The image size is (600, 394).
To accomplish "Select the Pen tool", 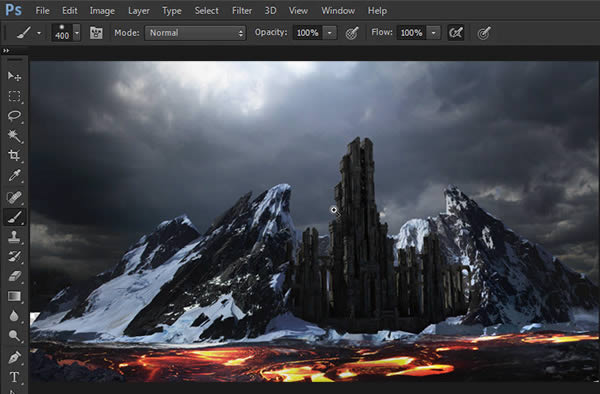I will 15,358.
